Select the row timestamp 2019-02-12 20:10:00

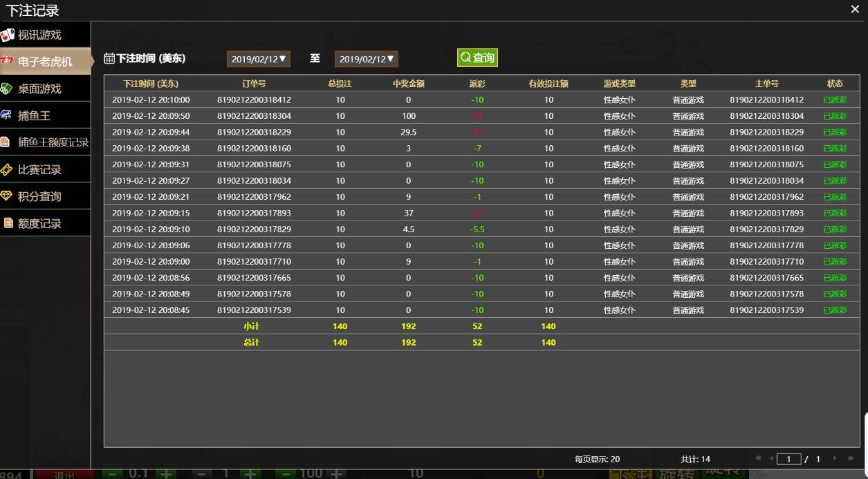coord(151,100)
